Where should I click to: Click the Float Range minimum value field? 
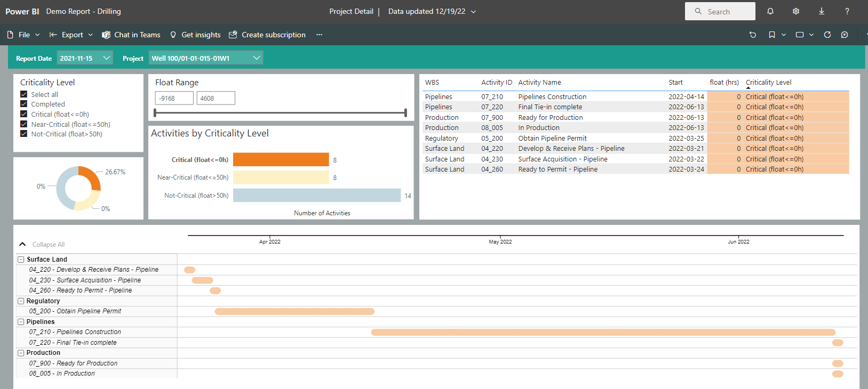point(174,98)
